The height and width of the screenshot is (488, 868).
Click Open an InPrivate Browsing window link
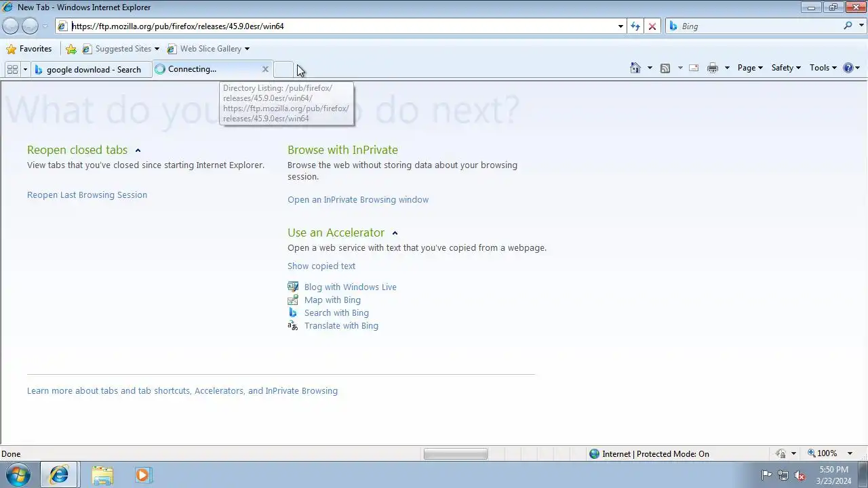[358, 200]
